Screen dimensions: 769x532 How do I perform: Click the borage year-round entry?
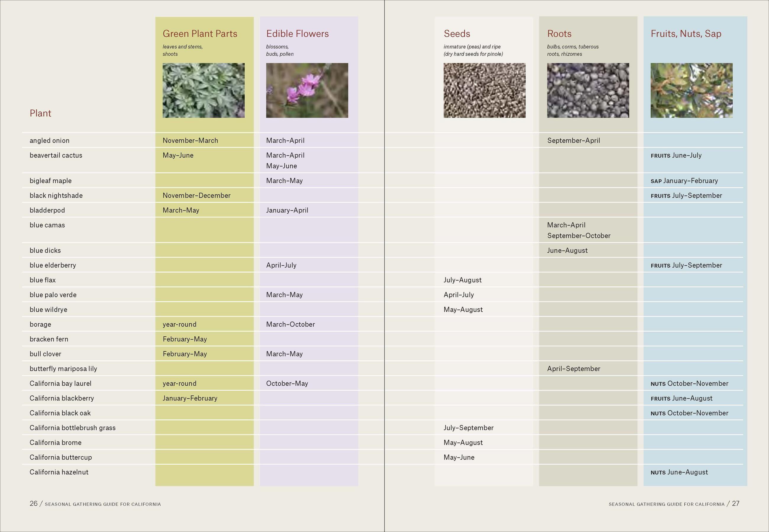180,324
